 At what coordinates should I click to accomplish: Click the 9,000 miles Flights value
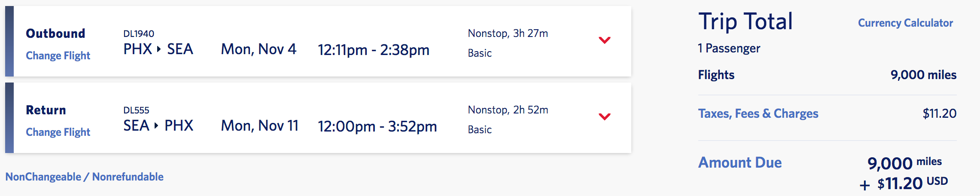(x=923, y=75)
